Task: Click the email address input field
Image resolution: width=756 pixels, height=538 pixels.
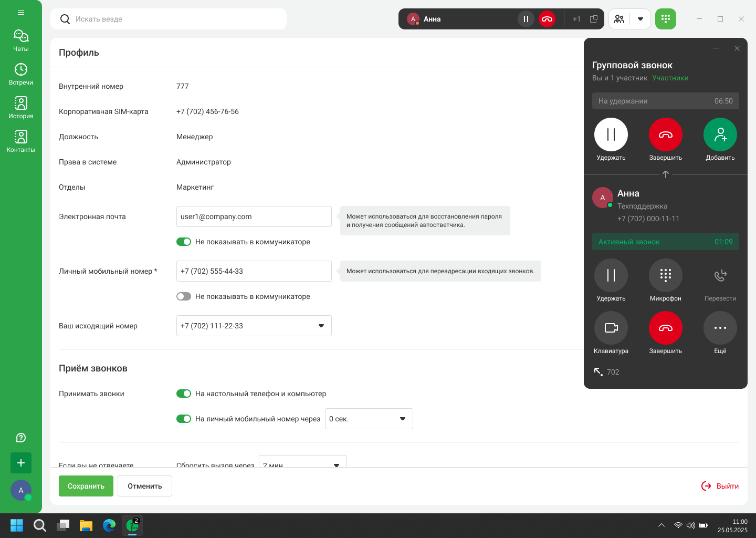Action: click(254, 216)
